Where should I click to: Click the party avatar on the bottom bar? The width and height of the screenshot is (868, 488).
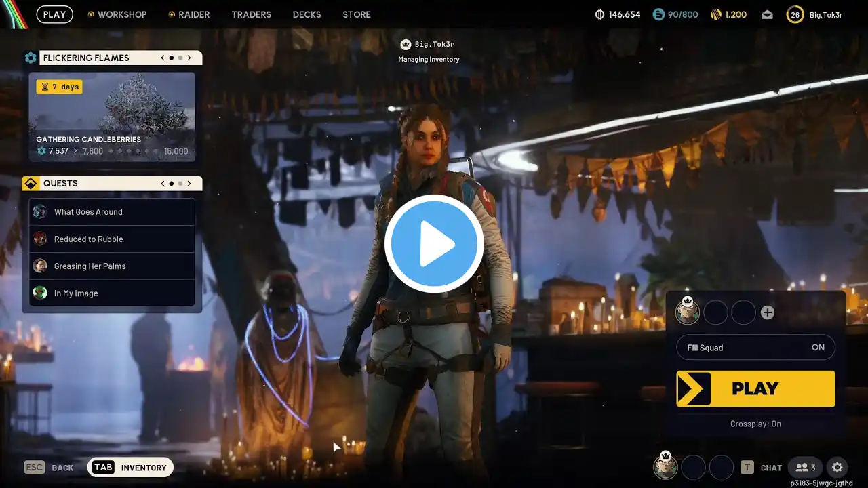coord(665,466)
